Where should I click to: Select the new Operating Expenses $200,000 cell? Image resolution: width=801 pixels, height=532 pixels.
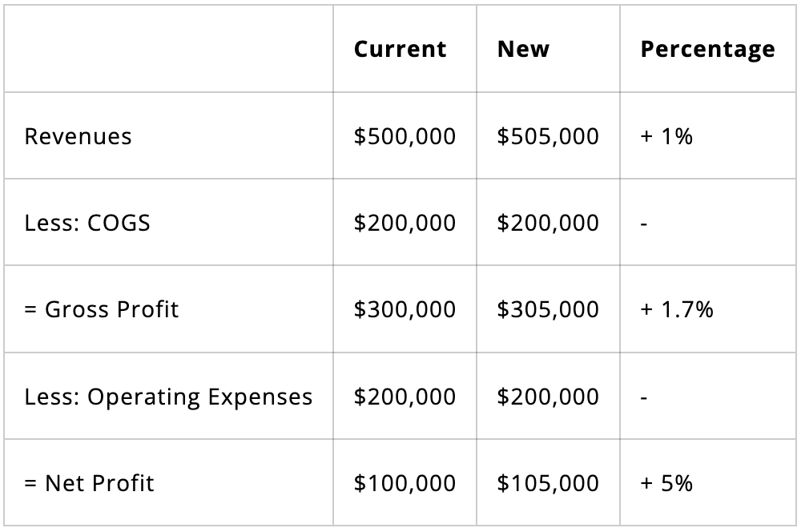point(548,397)
